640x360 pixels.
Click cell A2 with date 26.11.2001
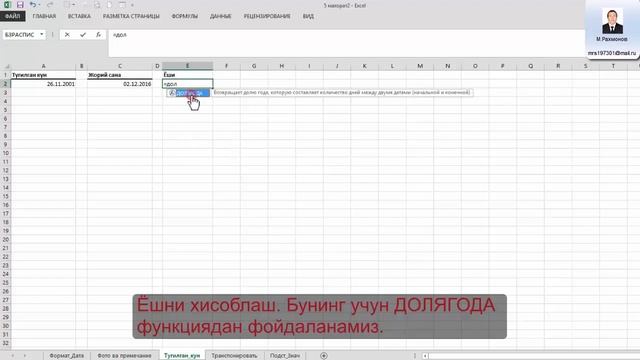click(43, 84)
